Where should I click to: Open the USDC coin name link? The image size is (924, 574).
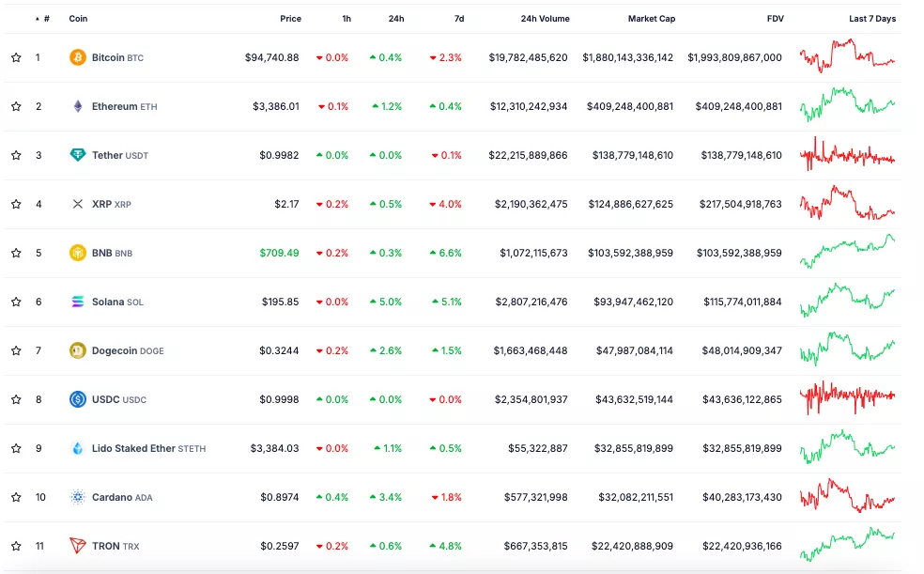[106, 399]
